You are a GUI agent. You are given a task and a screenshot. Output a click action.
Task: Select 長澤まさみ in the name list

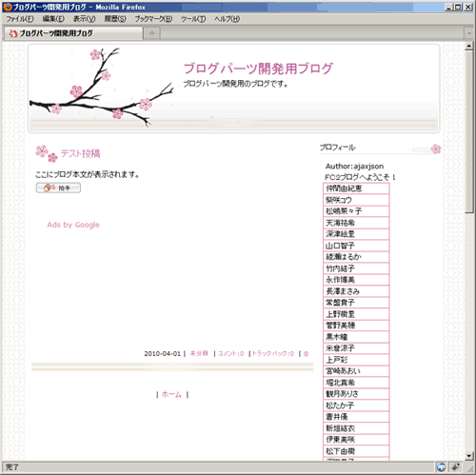(356, 291)
